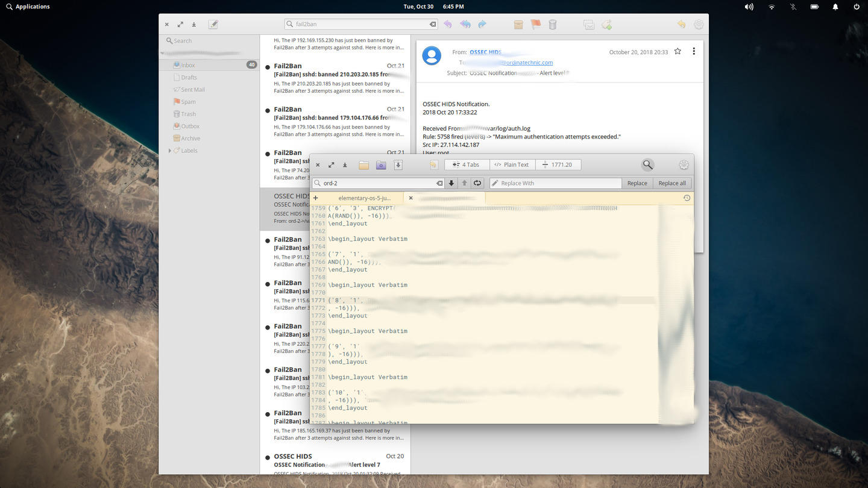Click the ordinatechnic.com recipient address
Viewport: 868px width, 488px height.
coord(527,63)
